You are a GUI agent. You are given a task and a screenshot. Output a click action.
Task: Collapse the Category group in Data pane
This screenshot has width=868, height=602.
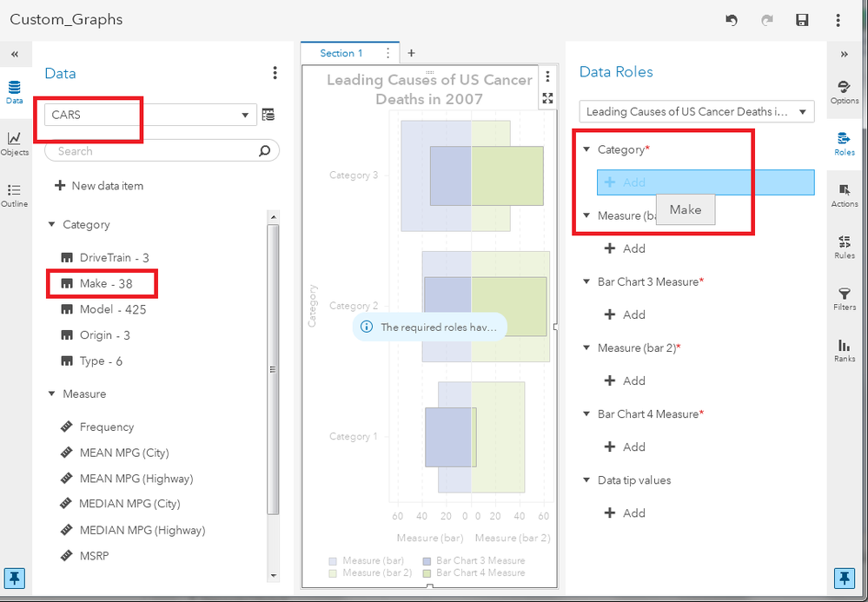click(x=51, y=225)
